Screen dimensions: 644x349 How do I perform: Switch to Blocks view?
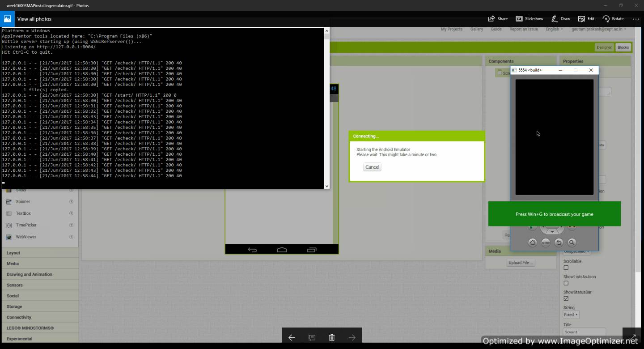[x=623, y=47]
